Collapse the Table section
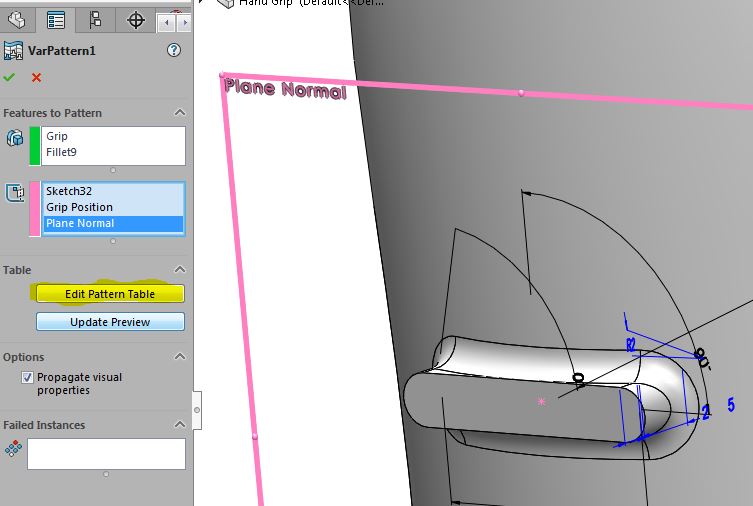 (180, 269)
